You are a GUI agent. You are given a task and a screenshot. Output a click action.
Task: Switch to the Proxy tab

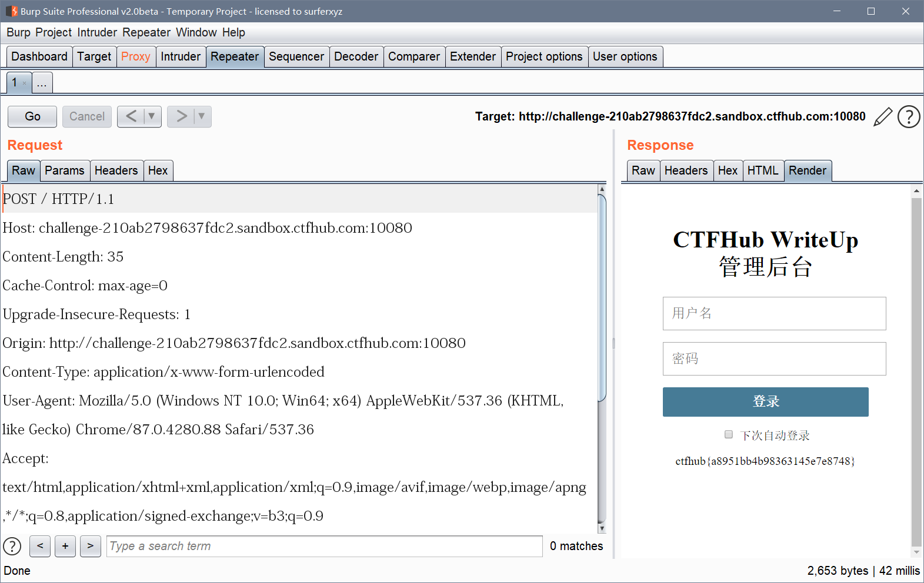pos(136,56)
